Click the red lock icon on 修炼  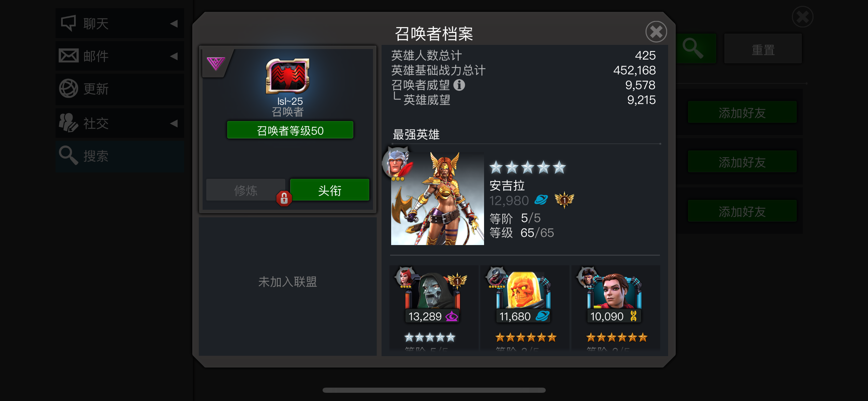tap(284, 198)
